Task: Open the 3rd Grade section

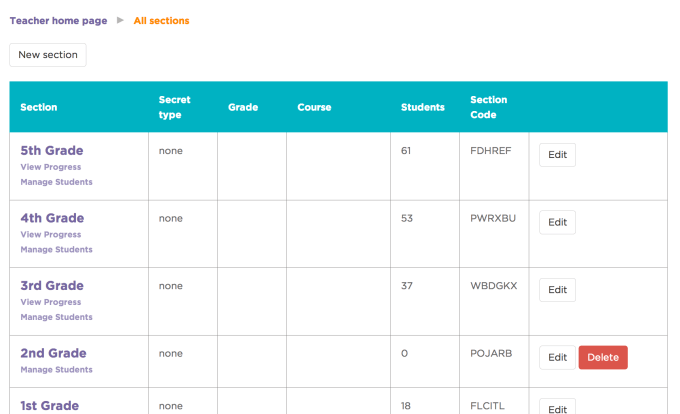Action: pyautogui.click(x=52, y=286)
